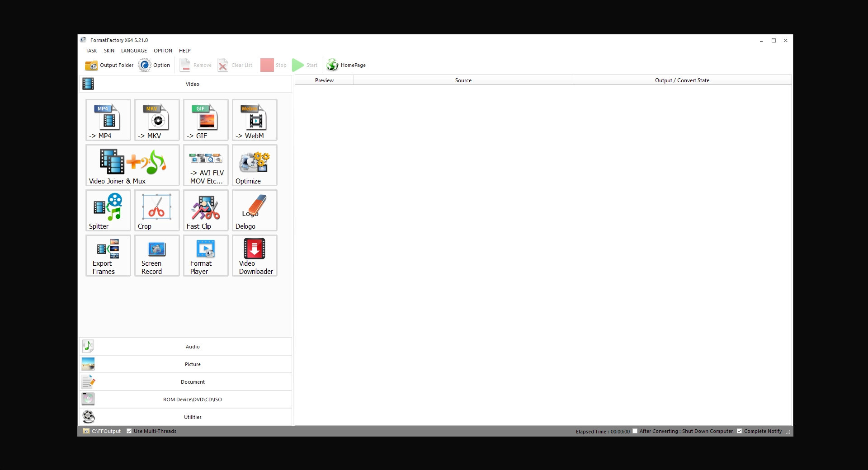
Task: Toggle the Use Multi-Threads checkbox
Action: (129, 431)
